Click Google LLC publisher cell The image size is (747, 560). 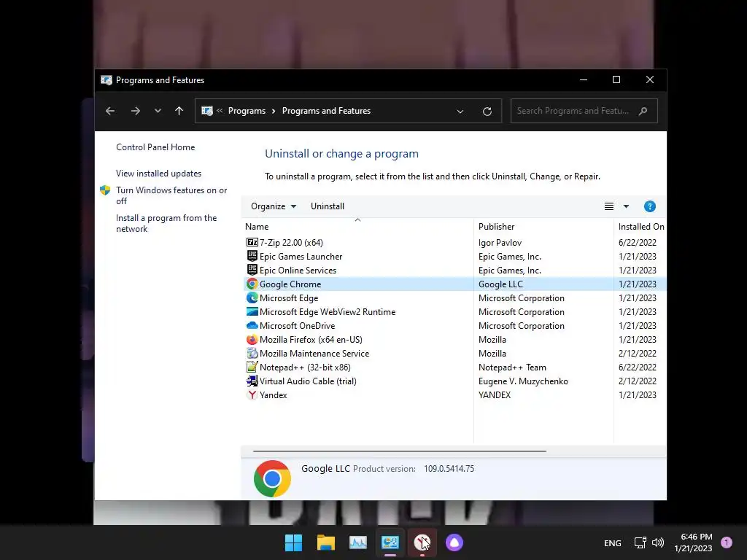coord(500,284)
